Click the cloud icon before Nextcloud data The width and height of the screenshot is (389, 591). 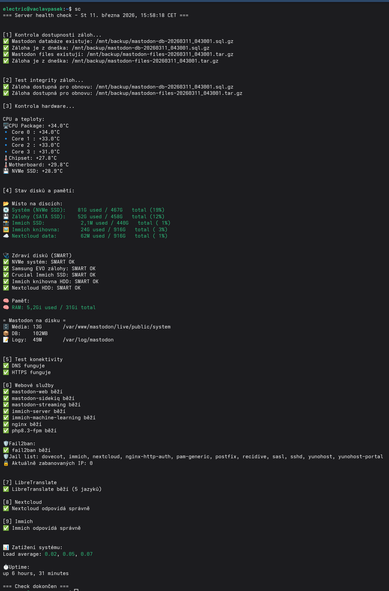tap(6, 236)
